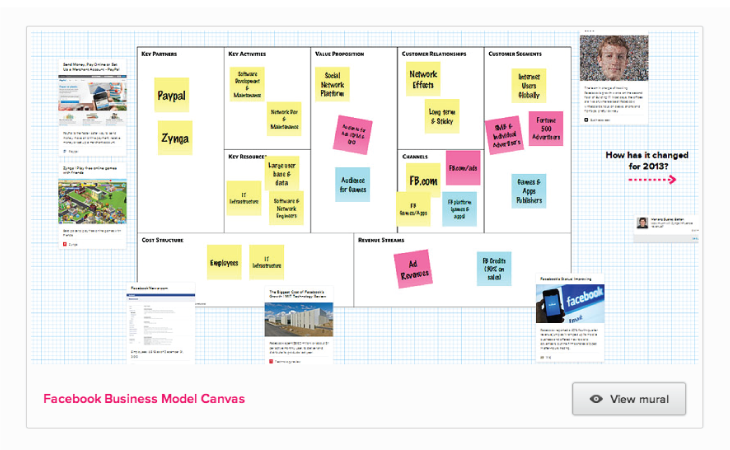The image size is (730, 450).
Task: Click the 'How has it changed for 2013?' text
Action: 647,161
